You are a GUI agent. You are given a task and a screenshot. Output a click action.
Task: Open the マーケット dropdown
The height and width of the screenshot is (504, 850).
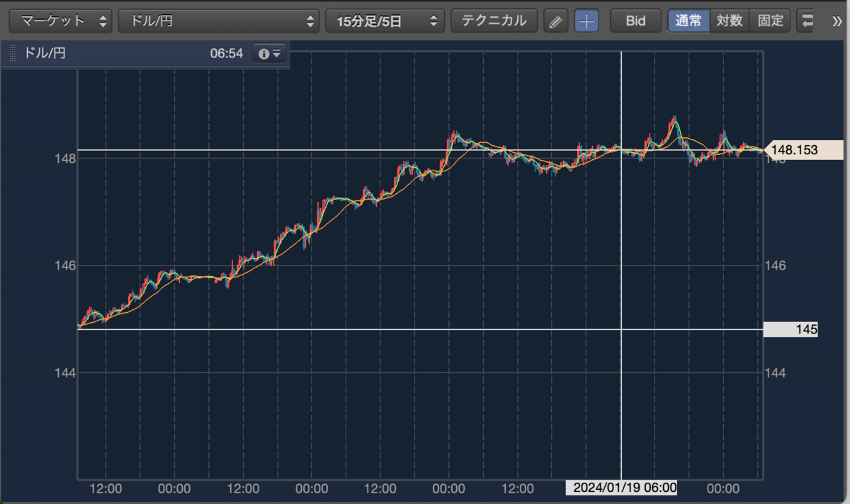tap(60, 21)
